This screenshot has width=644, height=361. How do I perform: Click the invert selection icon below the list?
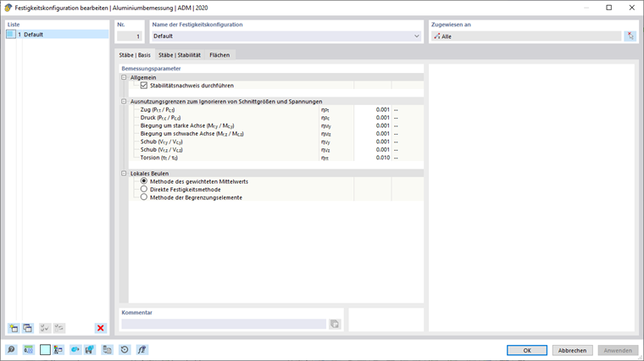pos(59,328)
